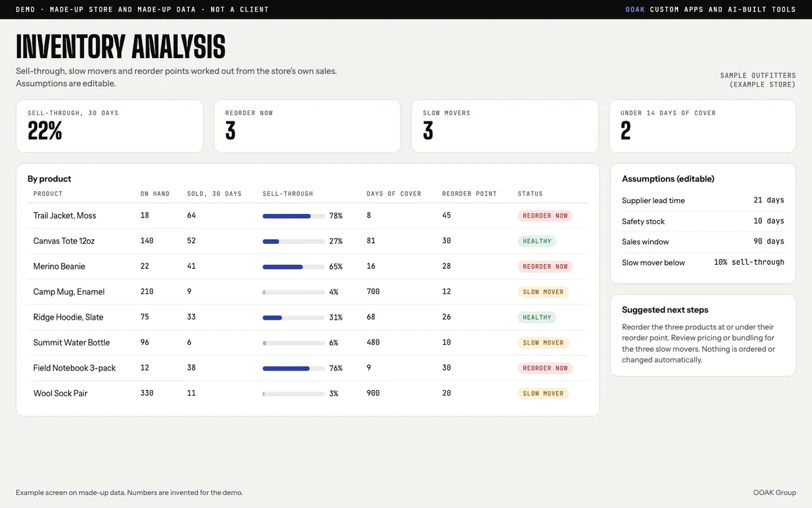This screenshot has height=508, width=812.
Task: Click the By product table heading
Action: pyautogui.click(x=49, y=179)
